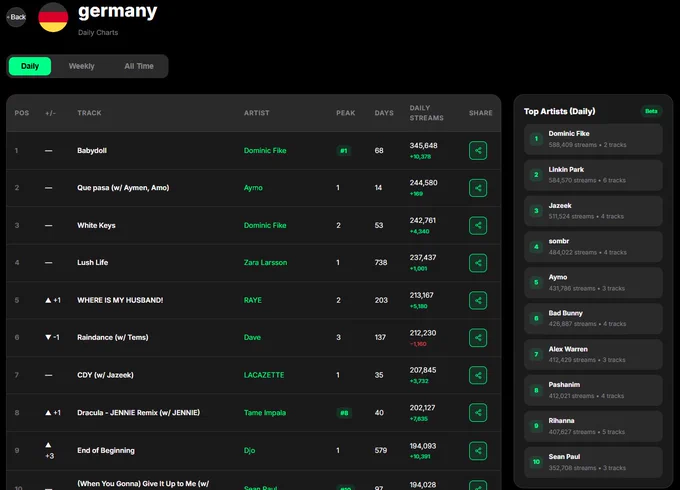Open Alex Warren top artist card
Viewport: 680px width, 490px height.
pyautogui.click(x=593, y=355)
